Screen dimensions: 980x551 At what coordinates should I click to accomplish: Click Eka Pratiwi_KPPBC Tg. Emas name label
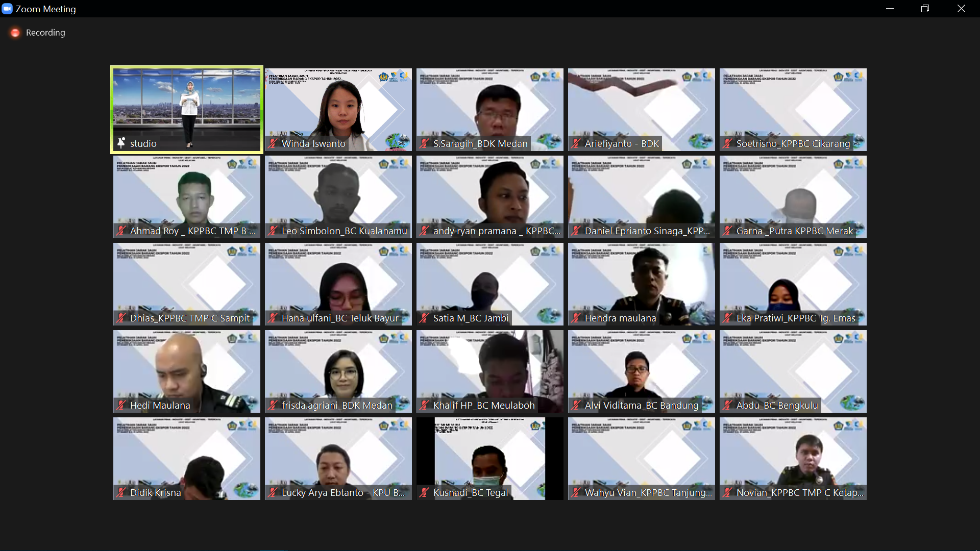(x=795, y=318)
